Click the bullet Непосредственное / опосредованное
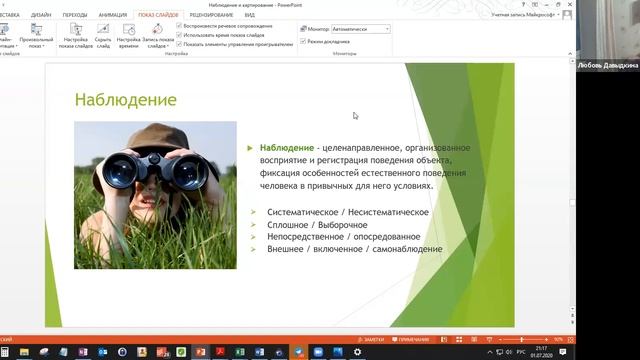 344,237
